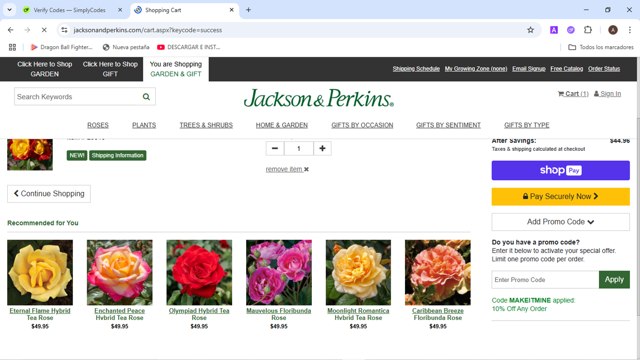
Task: Click the address bar URL
Action: 148,30
